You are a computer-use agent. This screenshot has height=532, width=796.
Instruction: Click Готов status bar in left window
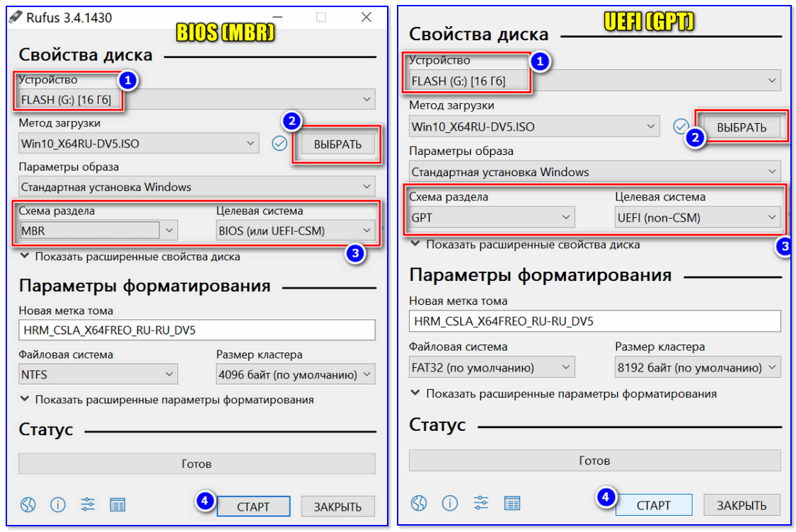(x=197, y=463)
